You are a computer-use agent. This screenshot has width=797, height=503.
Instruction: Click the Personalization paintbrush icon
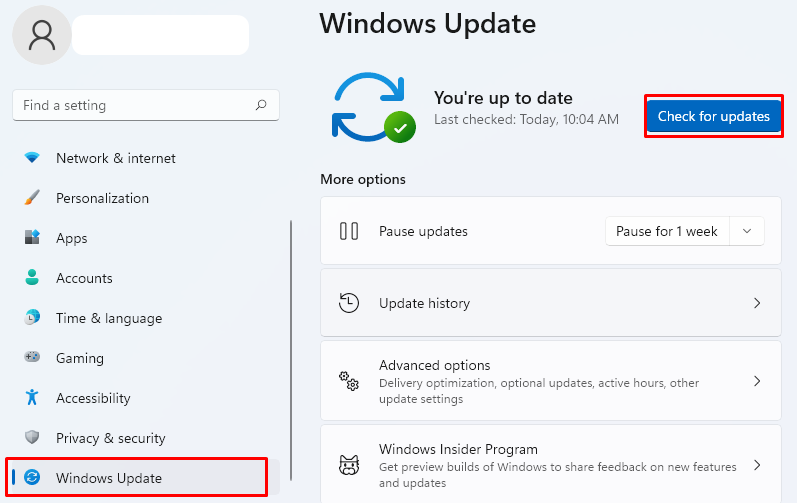pyautogui.click(x=32, y=198)
